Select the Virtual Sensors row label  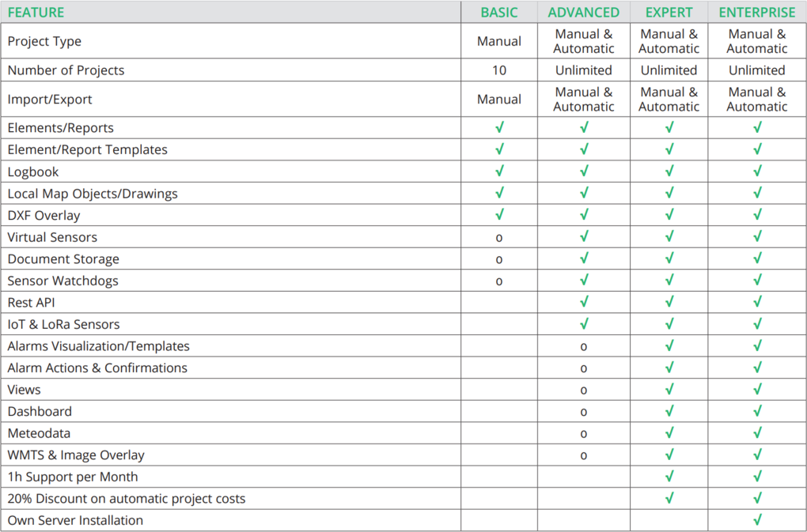click(x=52, y=237)
